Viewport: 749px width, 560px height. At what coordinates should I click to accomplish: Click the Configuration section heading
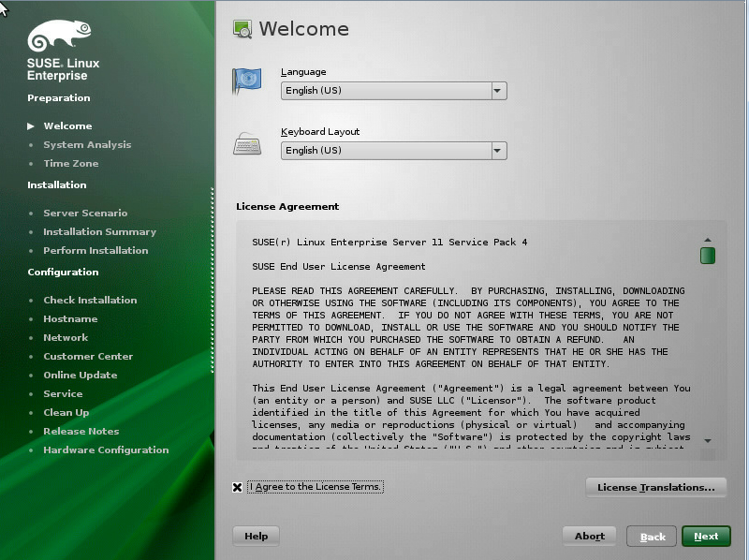(63, 272)
